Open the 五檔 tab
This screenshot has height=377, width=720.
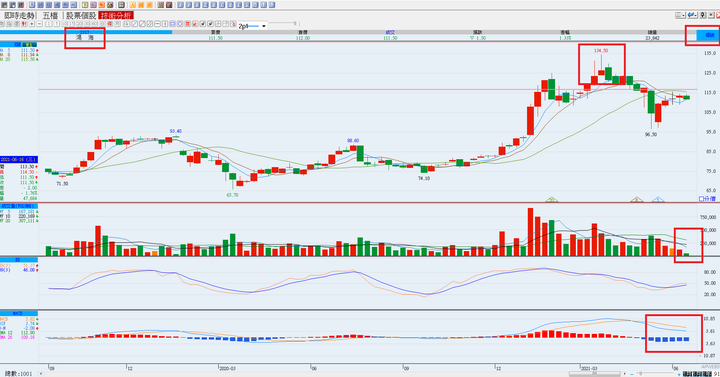click(51, 16)
